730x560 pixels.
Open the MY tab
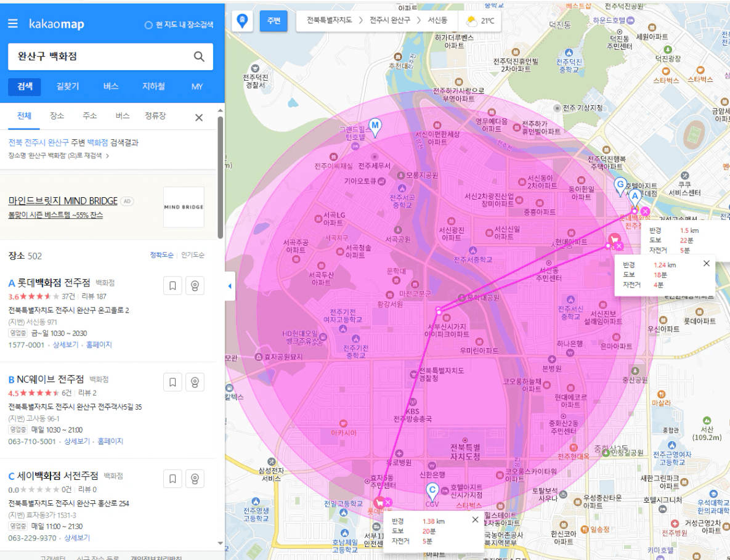[197, 87]
